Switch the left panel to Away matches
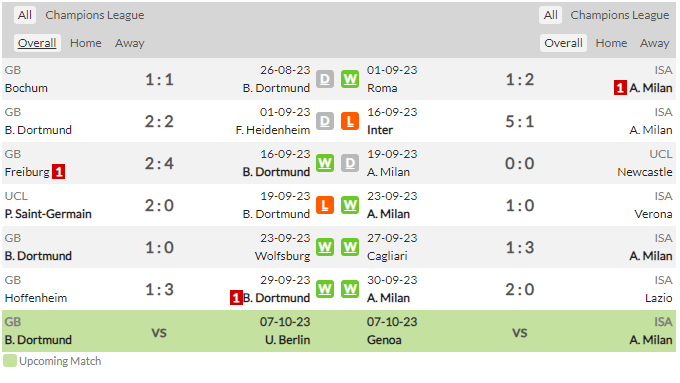 point(130,43)
